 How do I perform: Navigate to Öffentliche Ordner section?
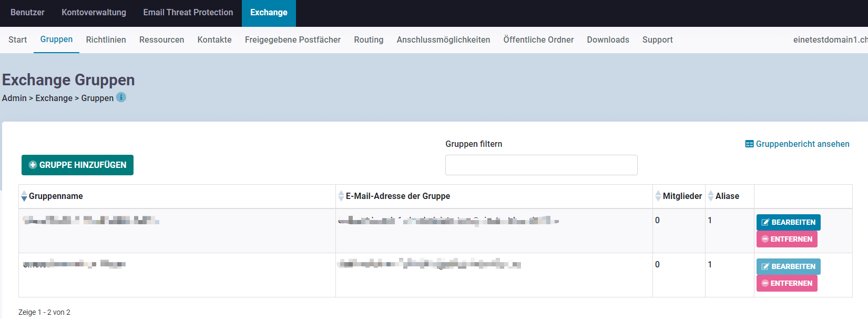pyautogui.click(x=538, y=40)
